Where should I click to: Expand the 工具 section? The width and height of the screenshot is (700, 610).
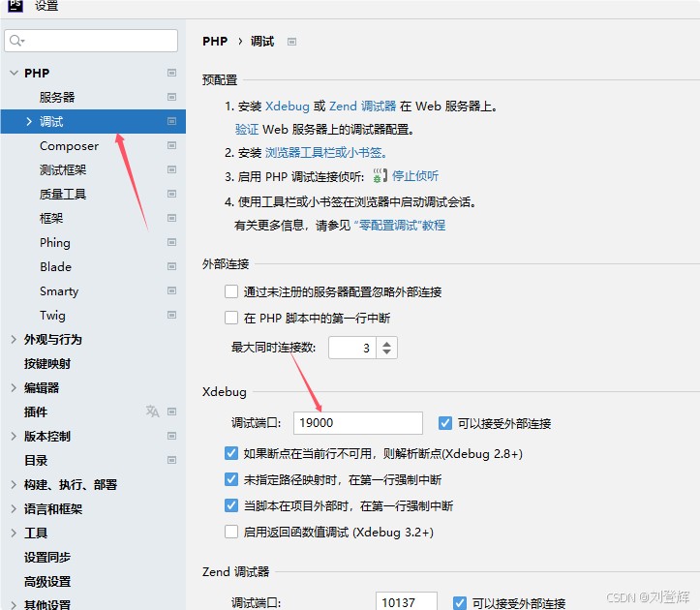pos(14,533)
